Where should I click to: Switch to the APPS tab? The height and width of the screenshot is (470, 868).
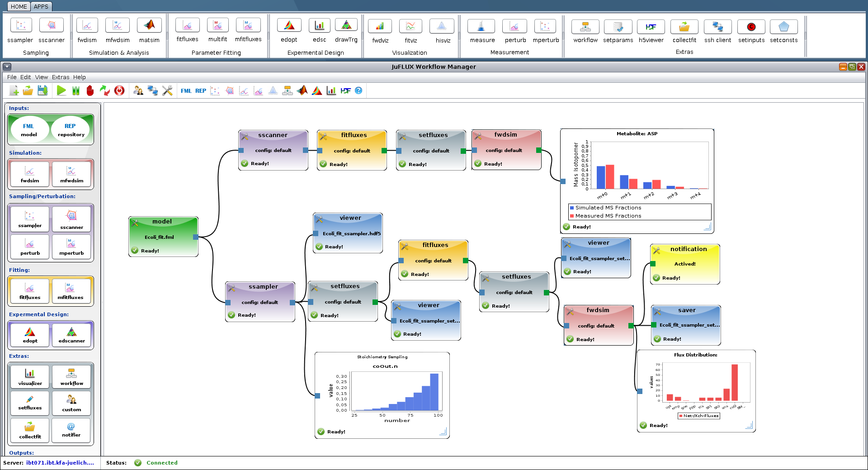click(x=41, y=6)
